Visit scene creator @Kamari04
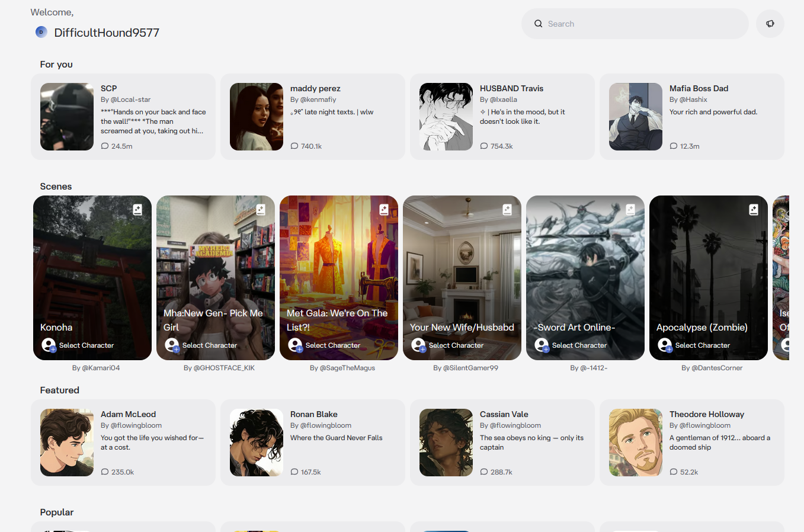The height and width of the screenshot is (532, 804). (x=101, y=368)
